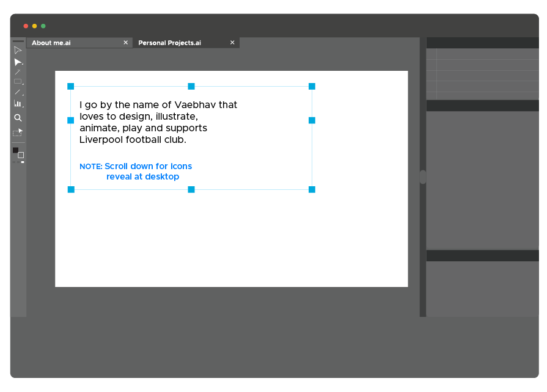Pick the Magic Wand tool

(x=18, y=72)
